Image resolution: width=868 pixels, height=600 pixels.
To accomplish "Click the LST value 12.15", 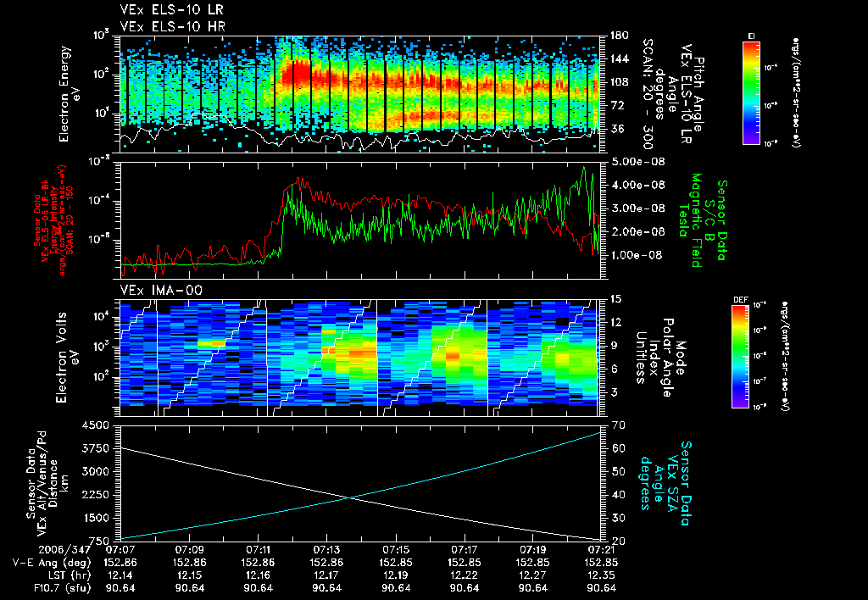I will (x=189, y=575).
